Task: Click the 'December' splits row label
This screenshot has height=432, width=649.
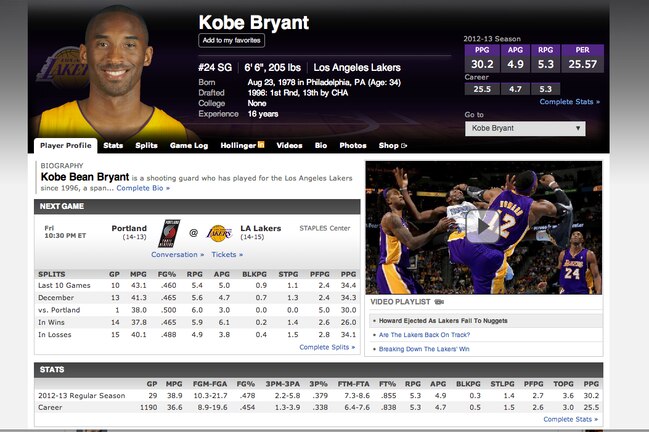Action: 56,298
